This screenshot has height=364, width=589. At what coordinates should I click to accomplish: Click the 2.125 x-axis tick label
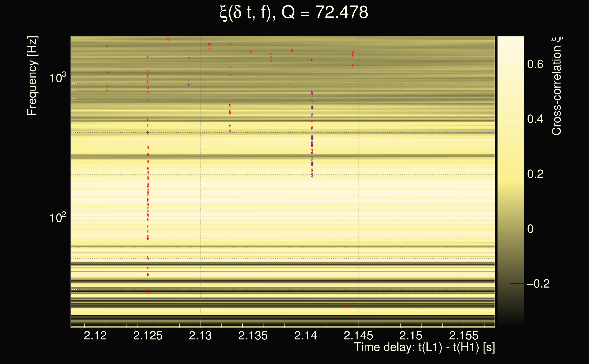(148, 336)
